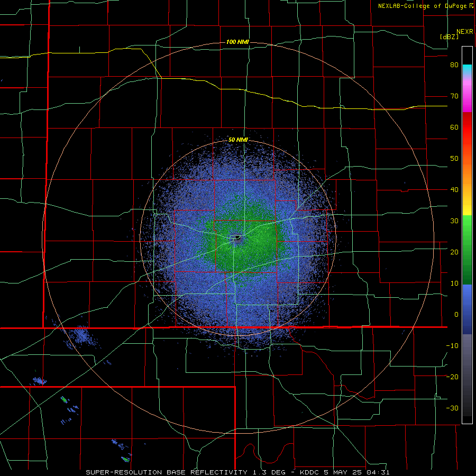Screen dimensions: 476x476
Task: Click the dBZ units label
Action: coord(449,37)
